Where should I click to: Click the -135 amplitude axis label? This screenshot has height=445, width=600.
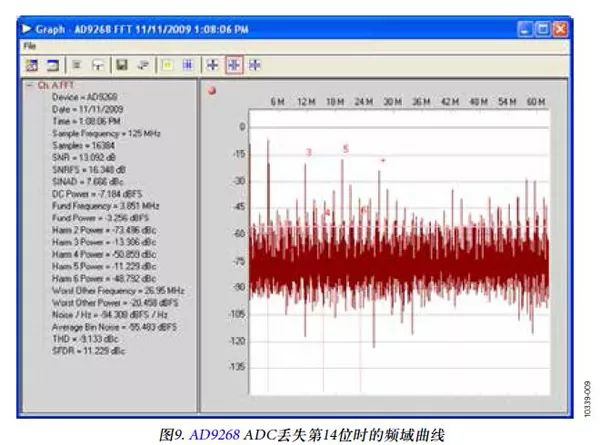click(x=237, y=367)
